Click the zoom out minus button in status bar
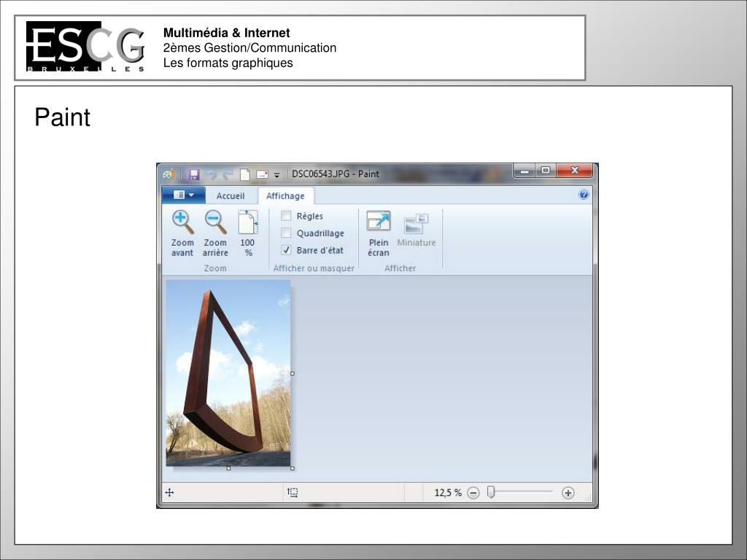 point(473,493)
